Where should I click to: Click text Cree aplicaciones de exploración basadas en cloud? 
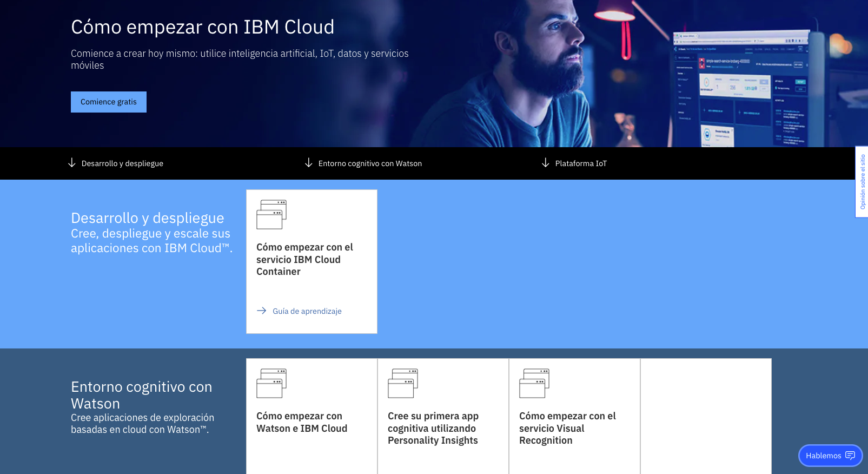(x=143, y=424)
